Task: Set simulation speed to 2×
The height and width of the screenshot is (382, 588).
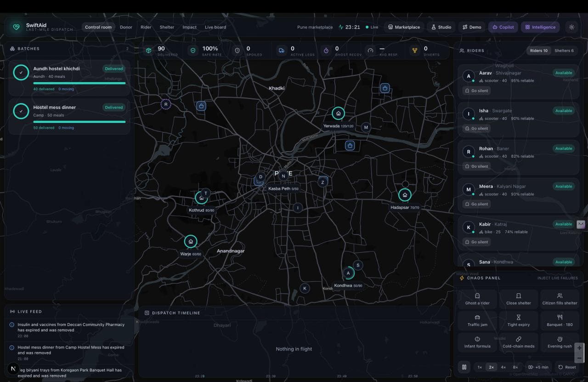Action: point(491,367)
